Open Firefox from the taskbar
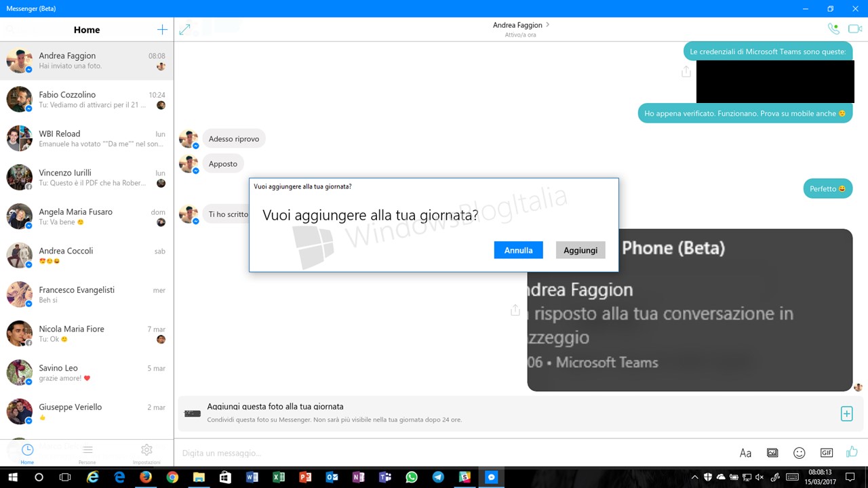The width and height of the screenshot is (868, 488). tap(146, 477)
